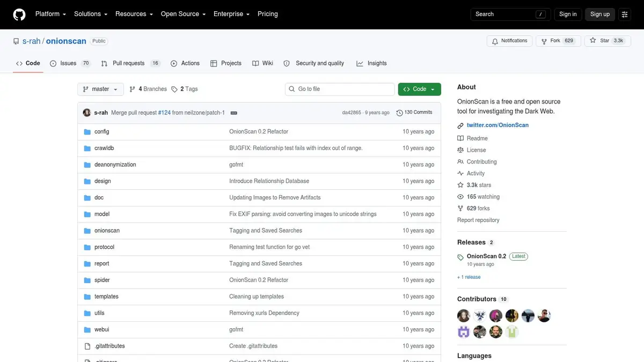
Task: Open commit 'Create .gitattributes'
Action: 253,346
